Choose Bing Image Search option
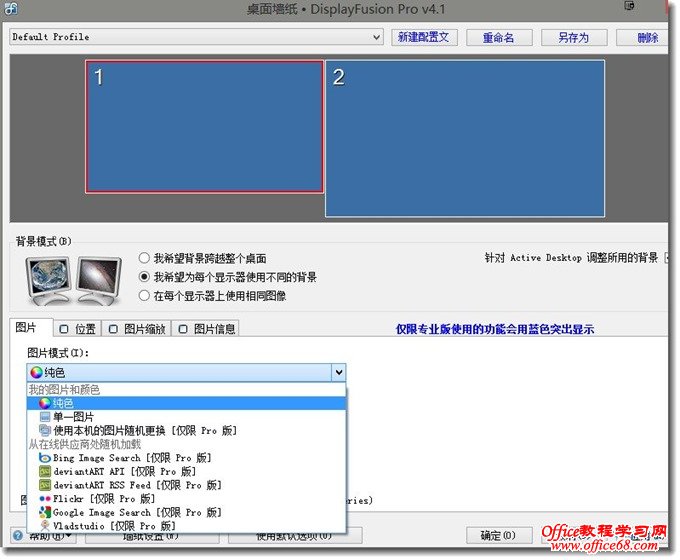The image size is (680, 560). [186, 458]
